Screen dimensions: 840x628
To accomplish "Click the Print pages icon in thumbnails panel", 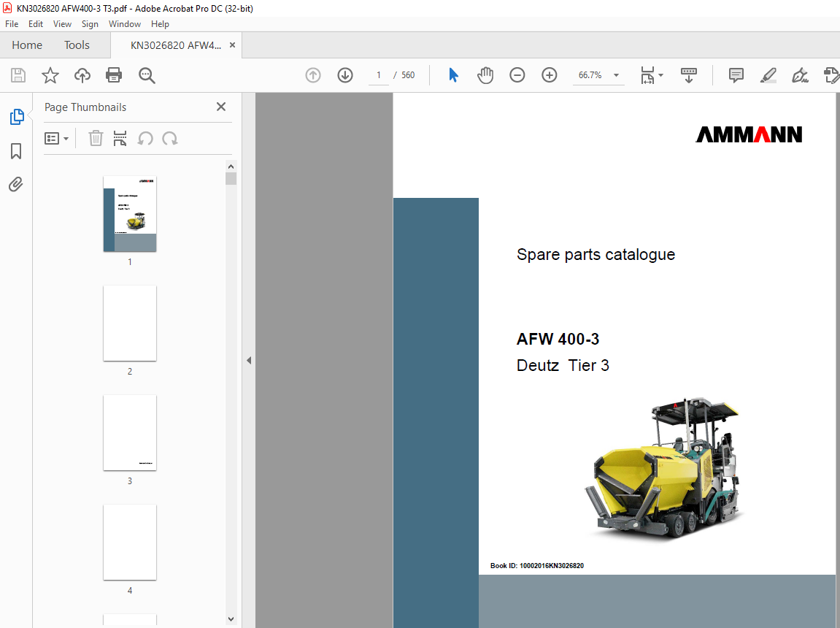I will click(120, 138).
